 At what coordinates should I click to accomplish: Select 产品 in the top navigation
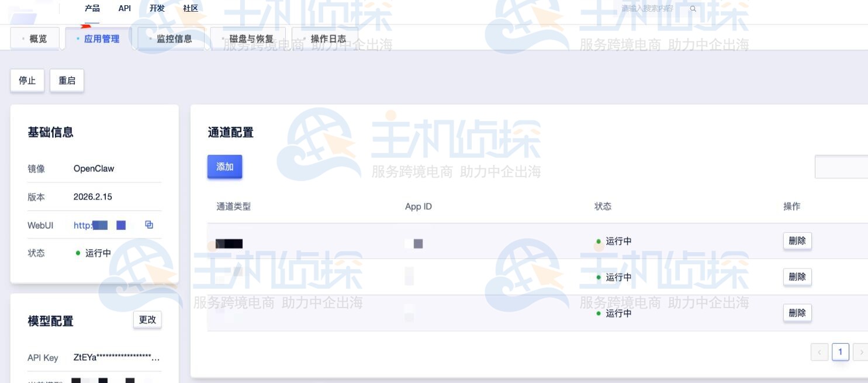(92, 8)
